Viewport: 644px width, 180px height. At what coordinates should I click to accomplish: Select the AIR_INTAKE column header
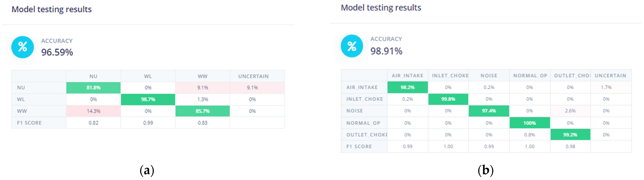(408, 75)
